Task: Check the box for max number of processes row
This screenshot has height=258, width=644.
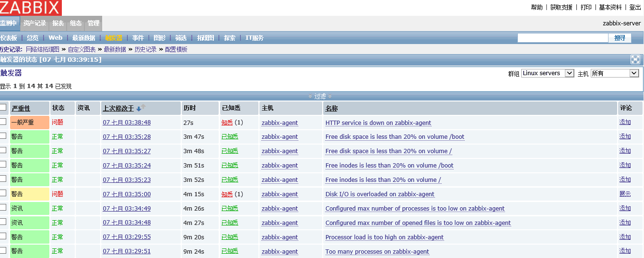Action: click(x=3, y=208)
